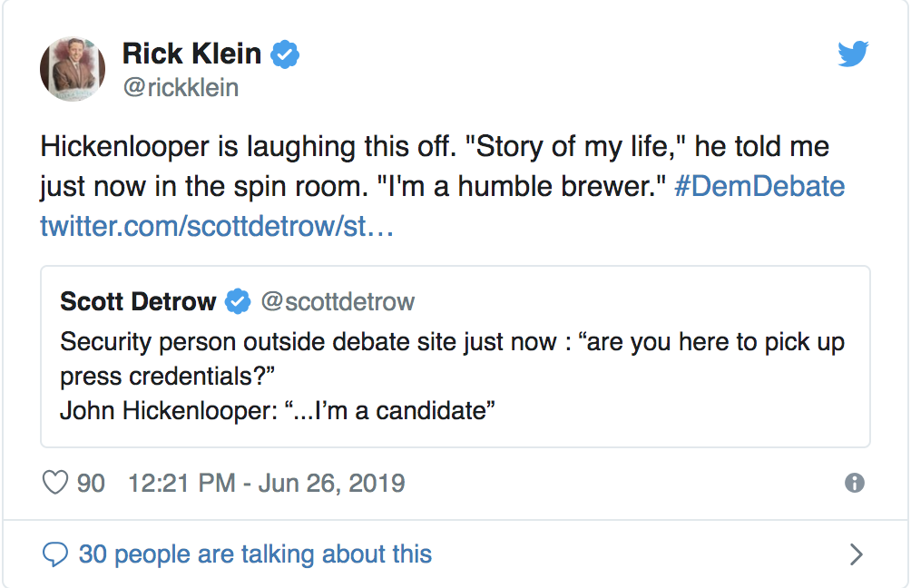View '30 people are talking about this'
Screen dimensions: 911x588
pyautogui.click(x=255, y=554)
